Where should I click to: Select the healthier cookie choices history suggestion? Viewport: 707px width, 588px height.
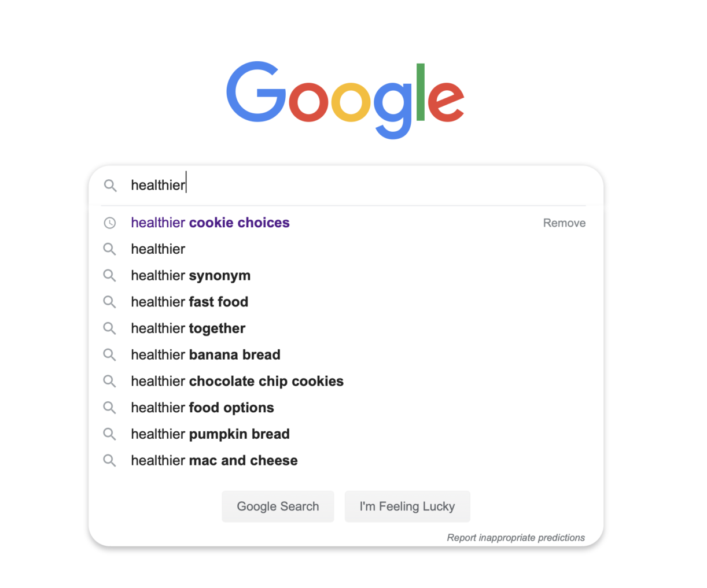(x=210, y=223)
